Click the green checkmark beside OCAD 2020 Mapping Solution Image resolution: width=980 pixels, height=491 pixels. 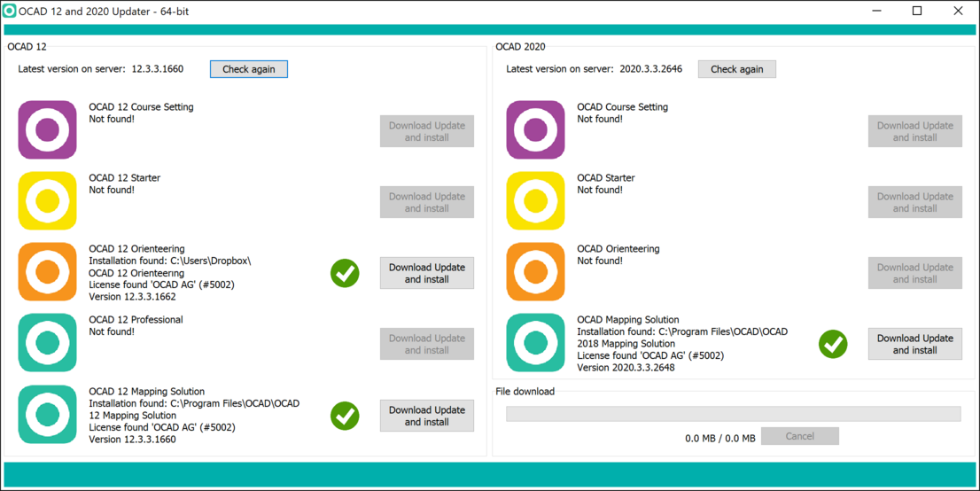coord(833,343)
